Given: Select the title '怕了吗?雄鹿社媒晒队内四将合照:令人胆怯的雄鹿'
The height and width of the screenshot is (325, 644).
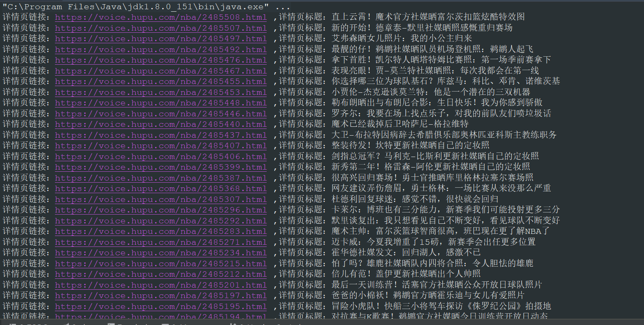Looking at the screenshot, I should tap(432, 264).
